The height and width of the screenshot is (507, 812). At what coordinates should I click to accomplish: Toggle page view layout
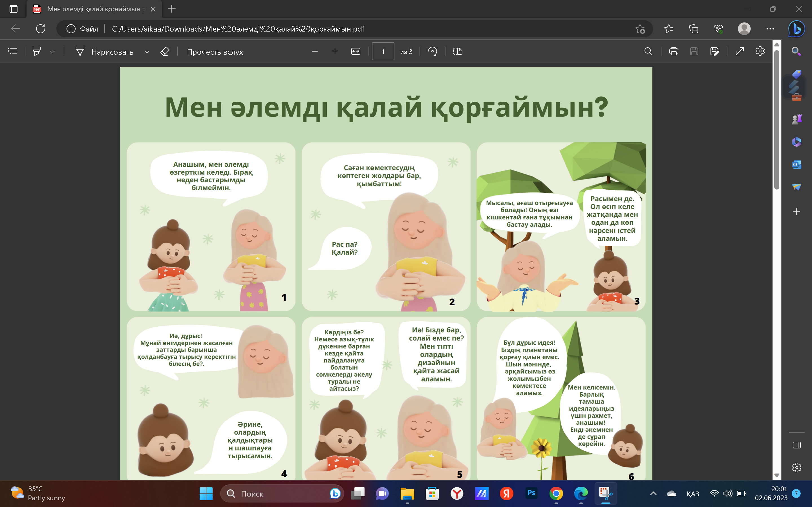coord(458,51)
